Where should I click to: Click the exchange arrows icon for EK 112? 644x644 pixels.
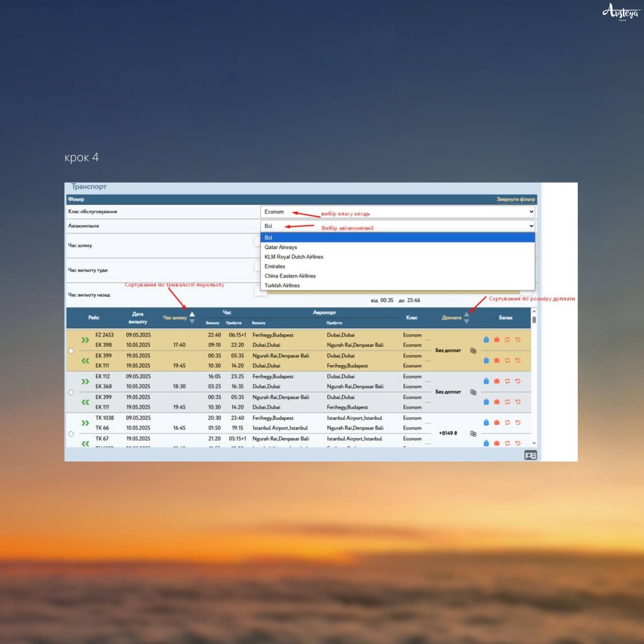[x=507, y=381]
